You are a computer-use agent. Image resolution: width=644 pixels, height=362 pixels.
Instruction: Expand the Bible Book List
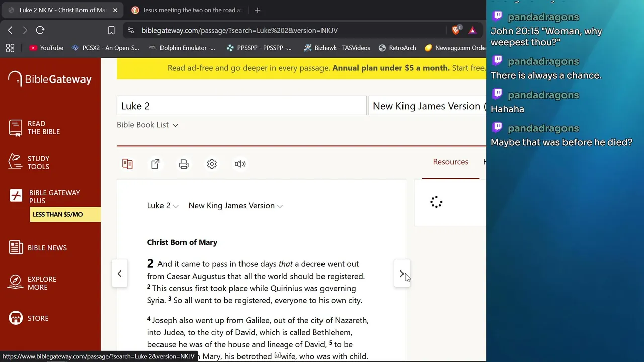click(x=147, y=125)
